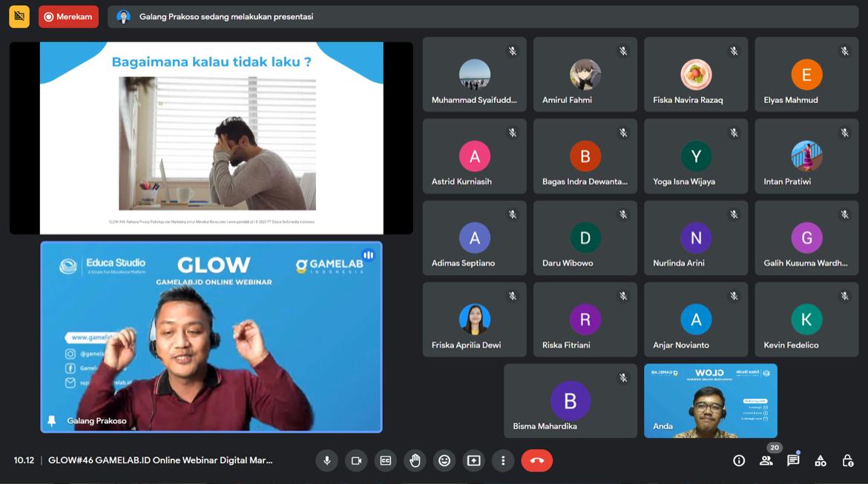Click muted mic icon on Elyas Mahmud's tile
Image resolution: width=868 pixels, height=484 pixels.
point(845,51)
